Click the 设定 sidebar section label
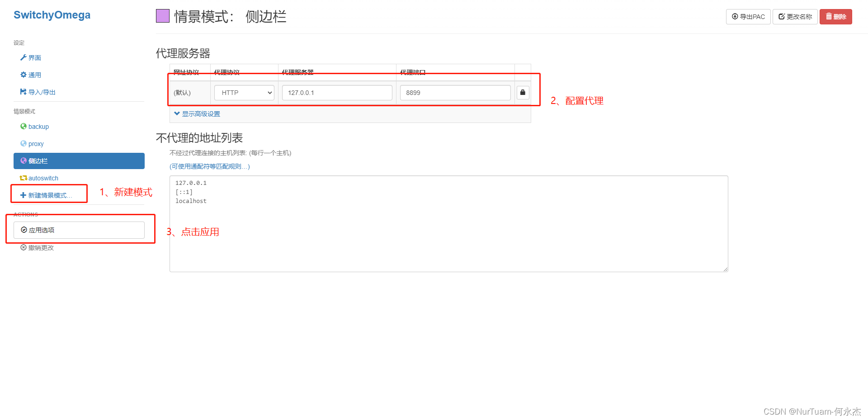 19,43
